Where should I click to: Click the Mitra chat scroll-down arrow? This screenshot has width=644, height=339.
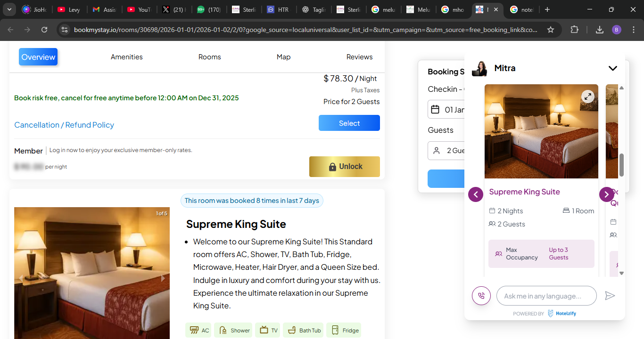(621, 273)
